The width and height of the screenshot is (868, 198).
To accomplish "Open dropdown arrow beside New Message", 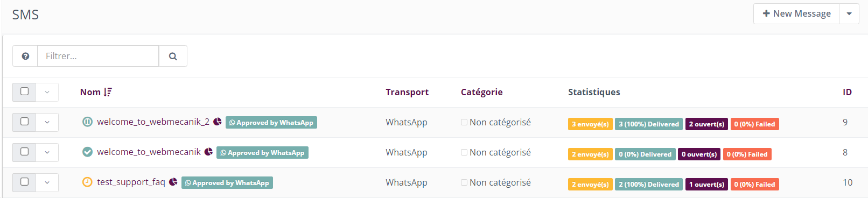I will point(849,14).
